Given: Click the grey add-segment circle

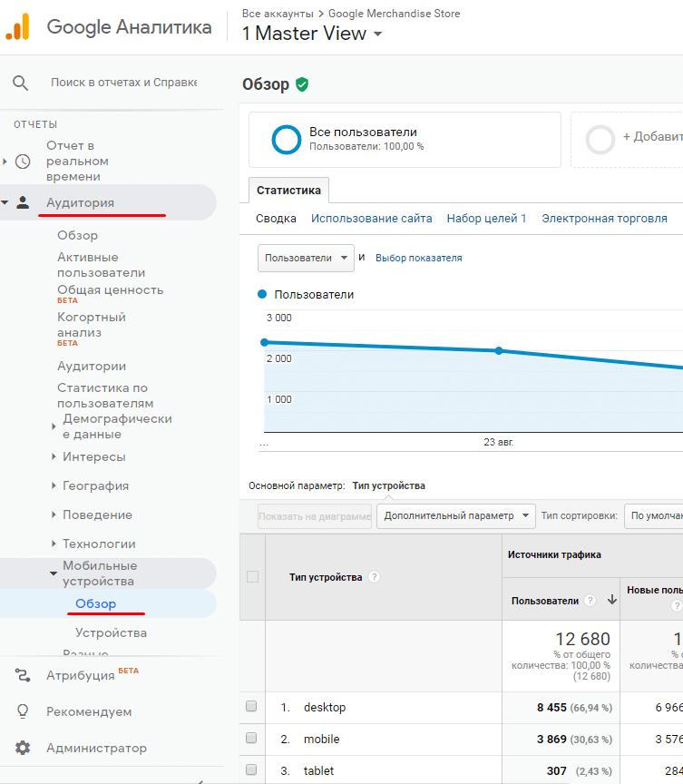Looking at the screenshot, I should pos(600,140).
